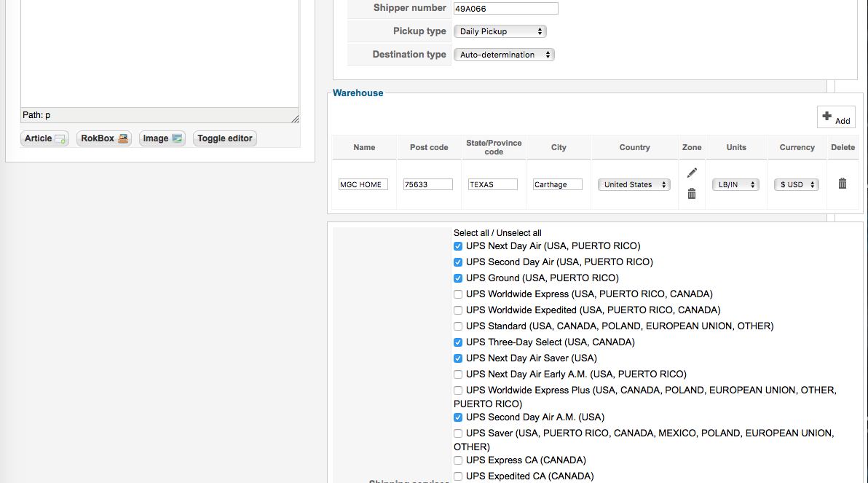The width and height of the screenshot is (868, 483).
Task: Click the Shipper number field
Action: tap(505, 8)
